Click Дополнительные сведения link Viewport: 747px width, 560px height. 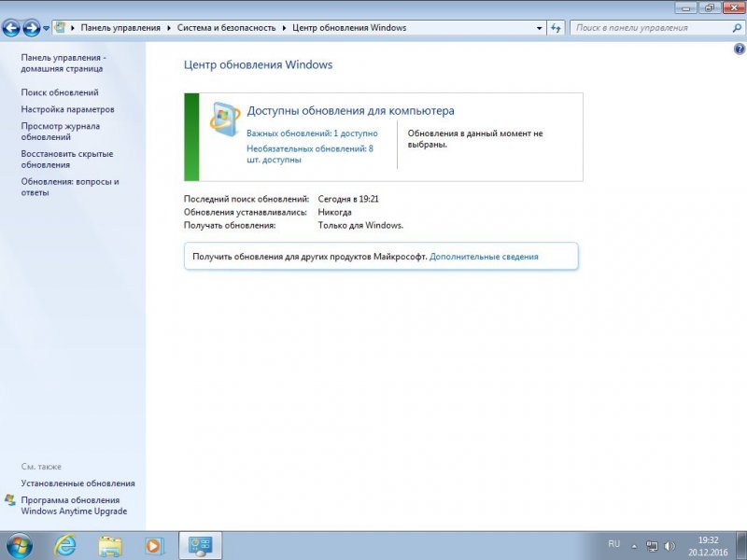tap(484, 257)
